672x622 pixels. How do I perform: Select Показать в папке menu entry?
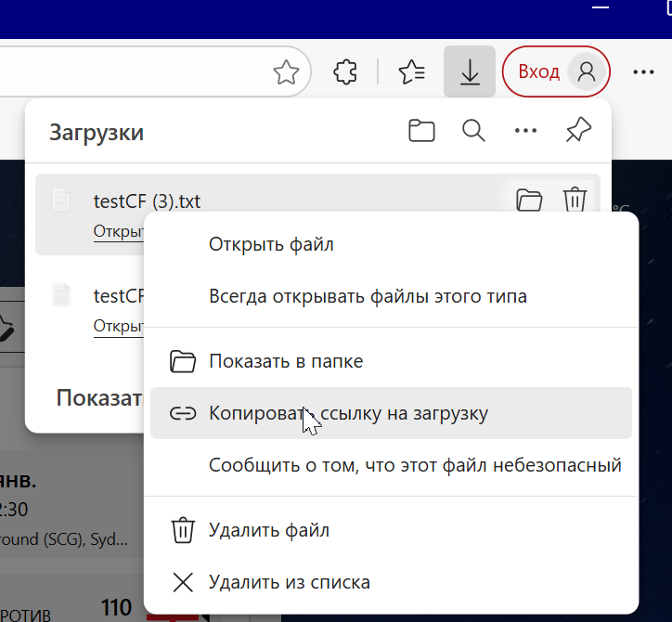tap(392, 361)
